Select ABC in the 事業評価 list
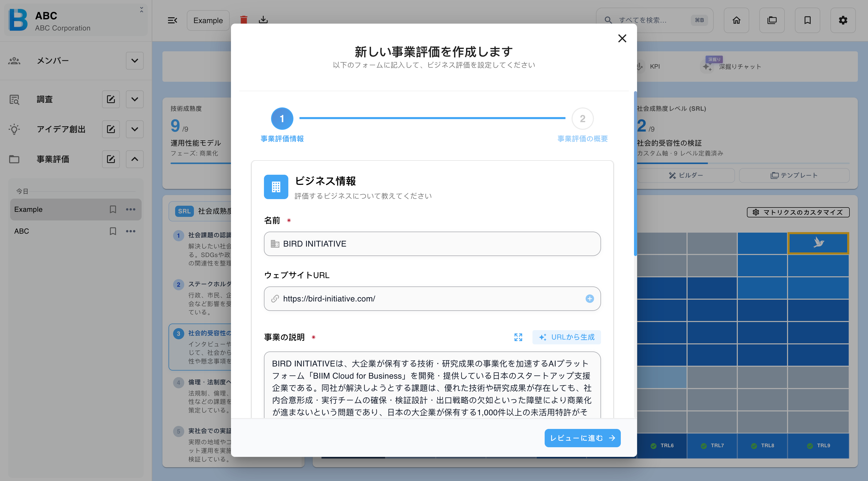The width and height of the screenshot is (868, 481). (75, 231)
